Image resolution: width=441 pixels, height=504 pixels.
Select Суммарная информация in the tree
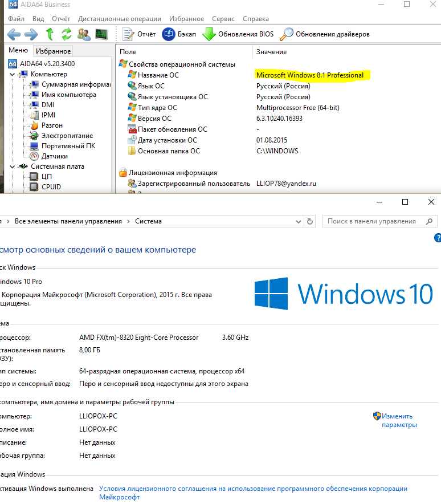pos(70,84)
